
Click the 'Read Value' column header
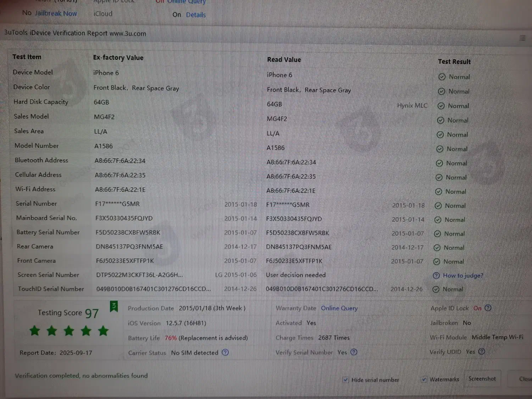[284, 60]
